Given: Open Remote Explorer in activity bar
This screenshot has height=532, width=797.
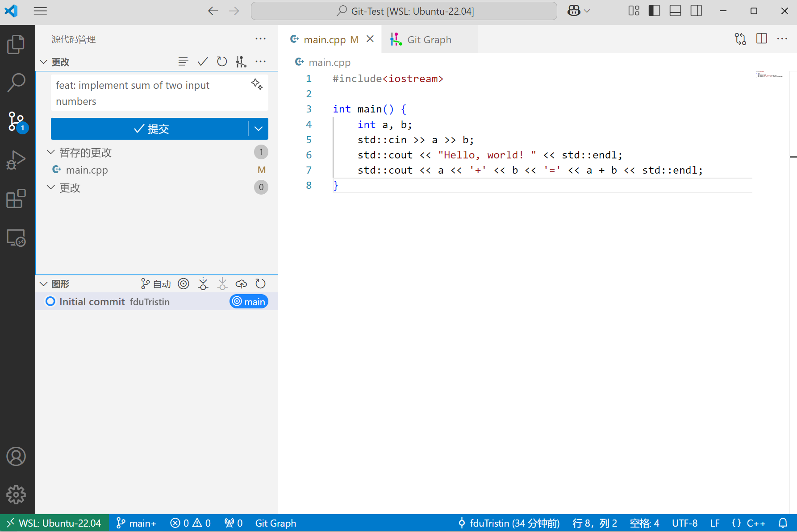Looking at the screenshot, I should pos(17,238).
